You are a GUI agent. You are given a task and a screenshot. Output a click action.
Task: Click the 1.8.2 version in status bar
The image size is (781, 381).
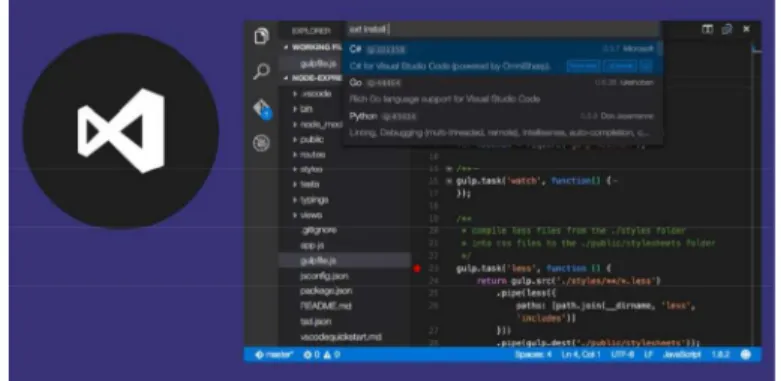tap(721, 355)
